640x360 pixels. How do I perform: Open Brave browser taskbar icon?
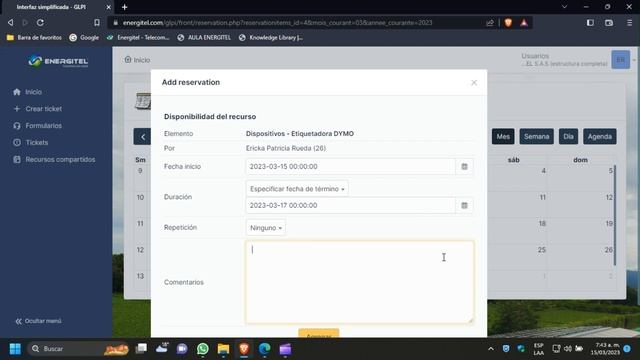click(244, 349)
